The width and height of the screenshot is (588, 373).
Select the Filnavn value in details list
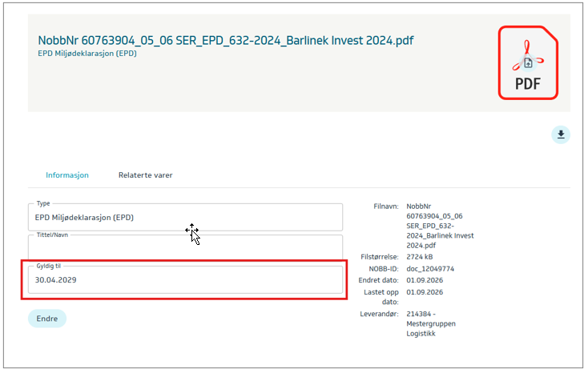(x=440, y=226)
